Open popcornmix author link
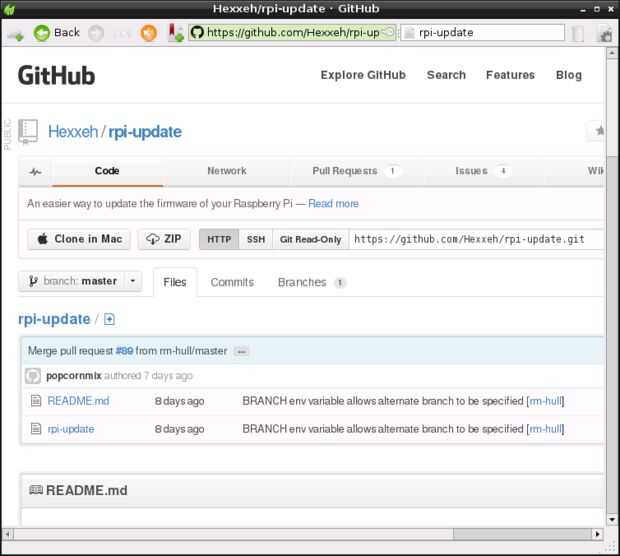The height and width of the screenshot is (556, 620). click(x=74, y=376)
